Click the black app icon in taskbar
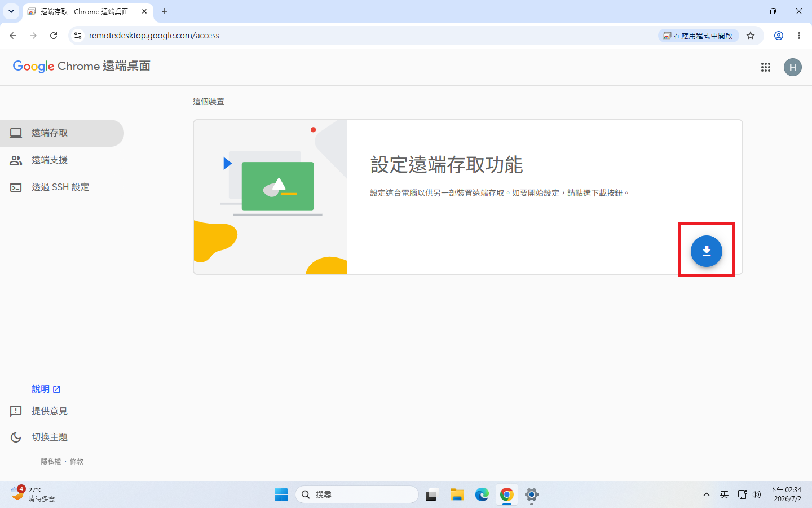Viewport: 812px width, 508px height. (x=432, y=495)
